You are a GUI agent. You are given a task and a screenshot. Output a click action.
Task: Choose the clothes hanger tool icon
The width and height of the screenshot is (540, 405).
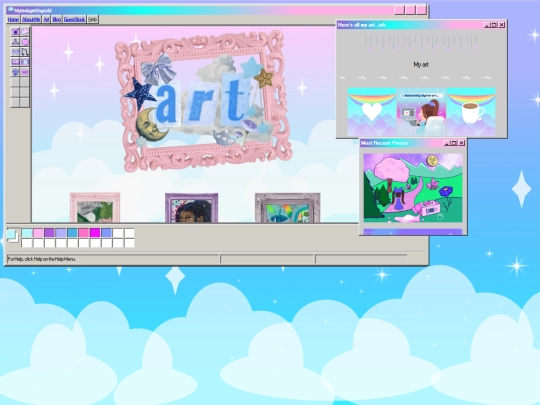pos(15,42)
